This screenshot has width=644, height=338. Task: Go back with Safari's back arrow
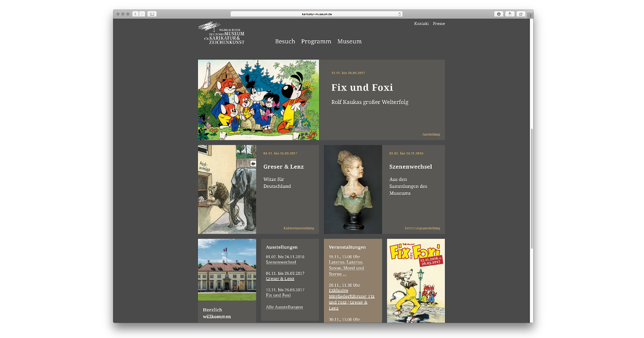tap(136, 14)
